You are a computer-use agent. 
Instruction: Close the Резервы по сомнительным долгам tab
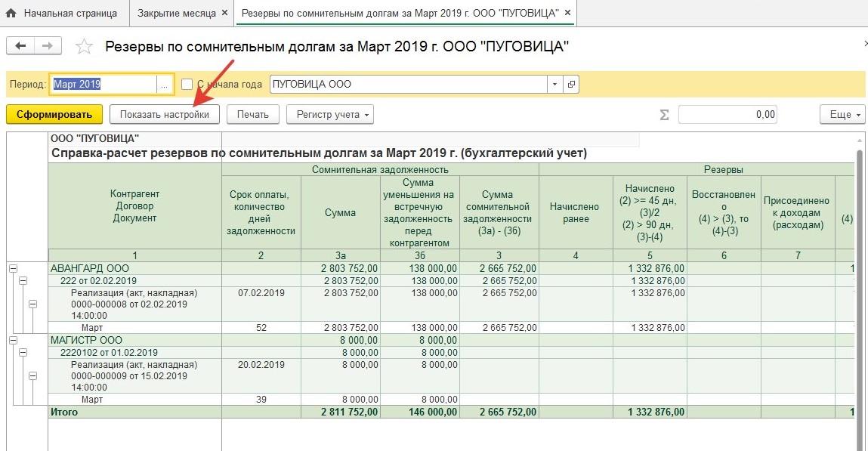567,14
